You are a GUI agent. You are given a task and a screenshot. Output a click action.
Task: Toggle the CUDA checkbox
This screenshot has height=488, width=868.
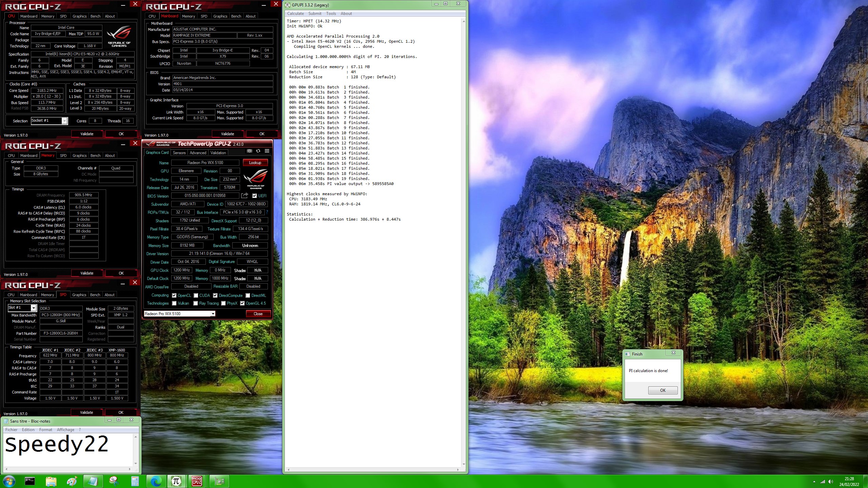pos(196,295)
